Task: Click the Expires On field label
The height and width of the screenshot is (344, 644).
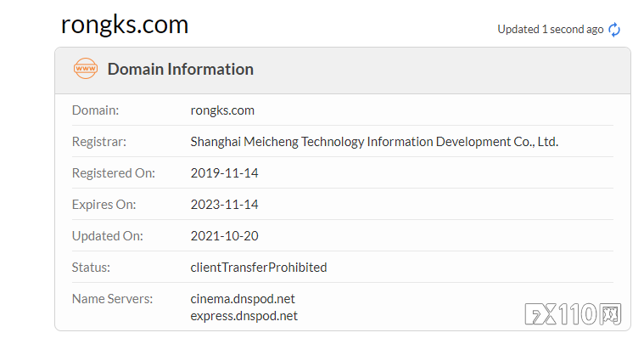Action: click(104, 205)
